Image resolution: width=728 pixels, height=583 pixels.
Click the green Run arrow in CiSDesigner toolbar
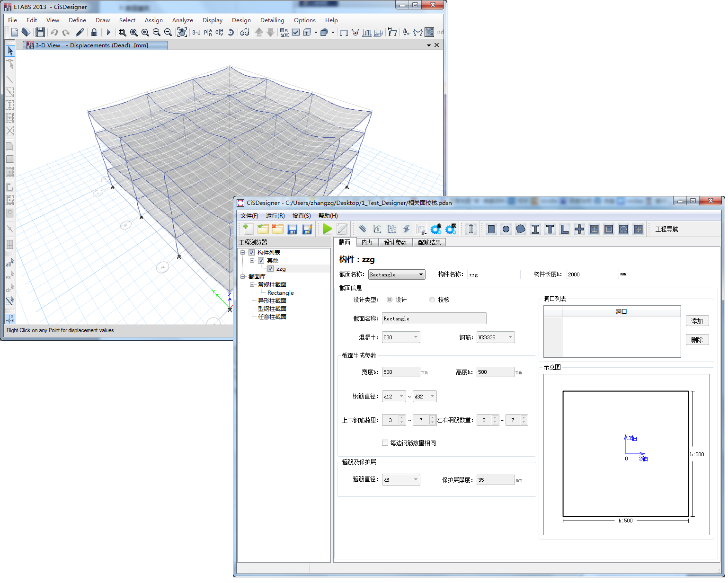pyautogui.click(x=327, y=229)
